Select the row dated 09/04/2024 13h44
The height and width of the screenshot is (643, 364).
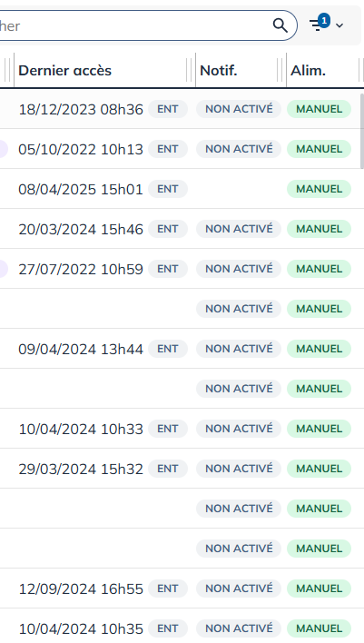182,349
